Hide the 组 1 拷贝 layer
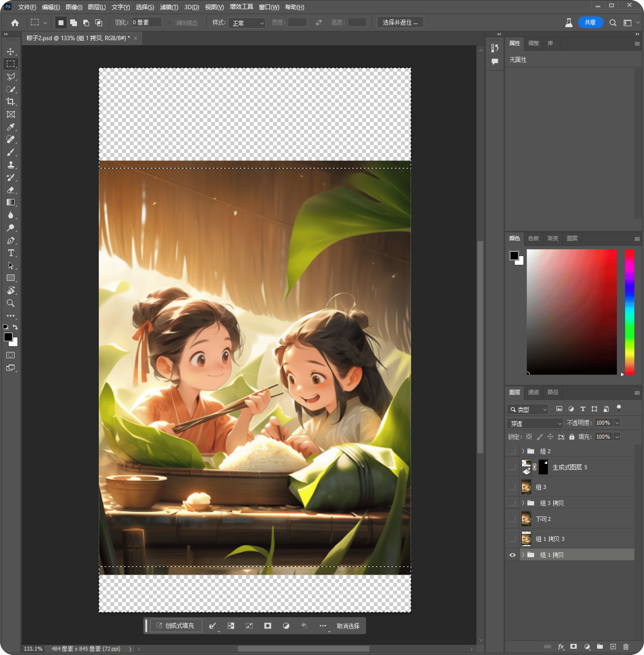The image size is (644, 655). tap(512, 555)
